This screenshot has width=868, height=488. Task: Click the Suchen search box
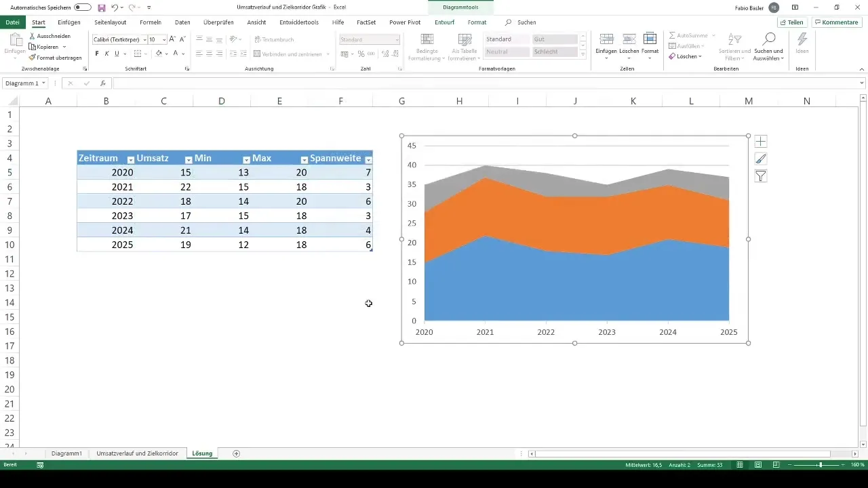click(x=522, y=22)
